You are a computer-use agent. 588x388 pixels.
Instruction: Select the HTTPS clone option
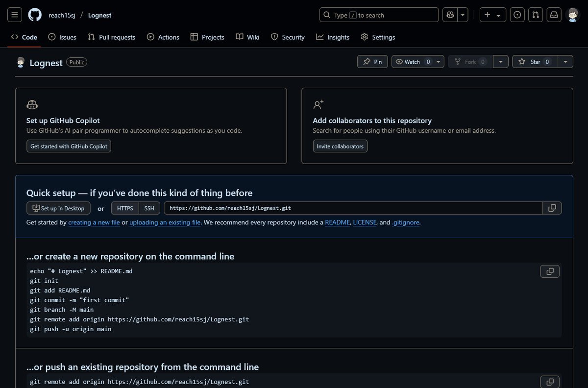coord(125,208)
